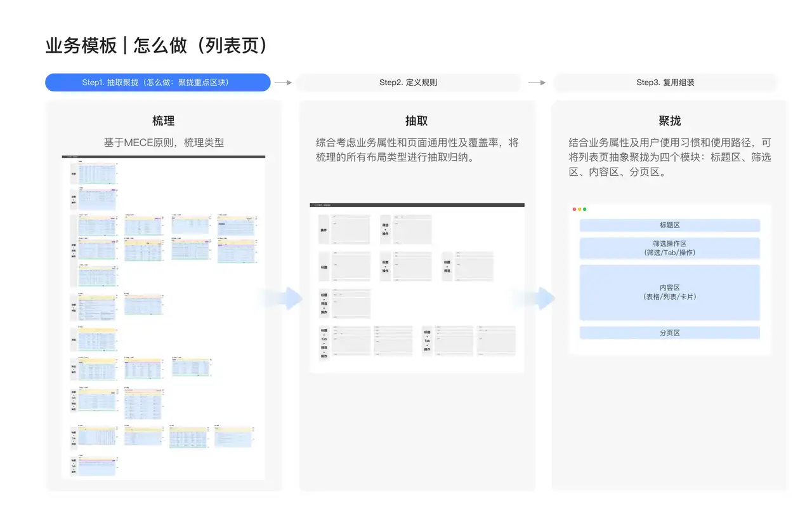Click the 聚拢 heading
Viewport: 812px width, 508px height.
pyautogui.click(x=670, y=121)
